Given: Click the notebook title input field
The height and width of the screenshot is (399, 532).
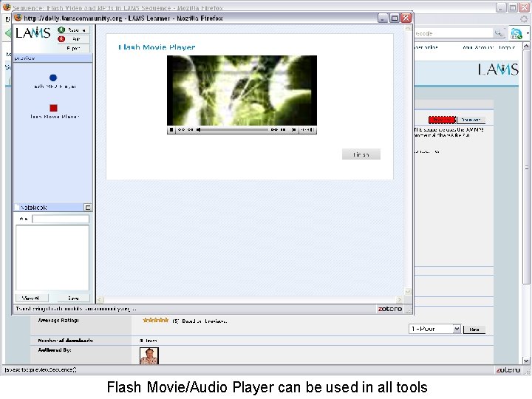Looking at the screenshot, I should 61,219.
